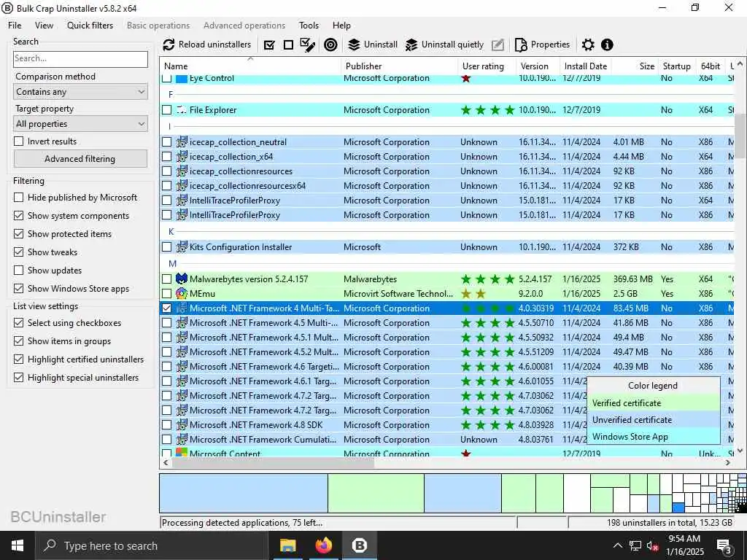Open the Help menu
747x560 pixels.
(x=341, y=26)
